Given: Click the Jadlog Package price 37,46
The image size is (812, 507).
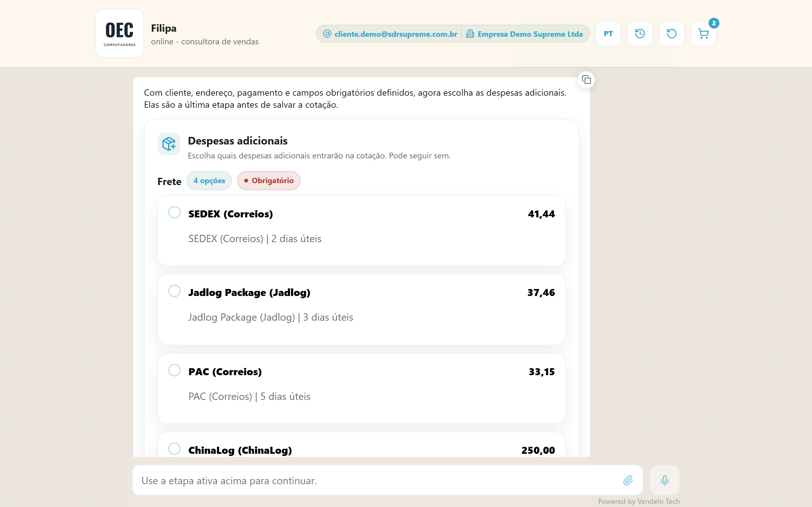Looking at the screenshot, I should click(541, 293).
